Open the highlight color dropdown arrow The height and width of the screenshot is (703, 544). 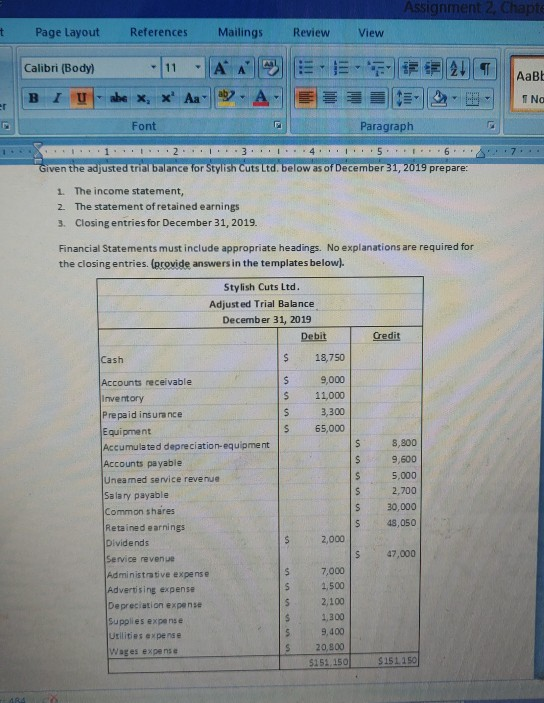click(x=243, y=97)
